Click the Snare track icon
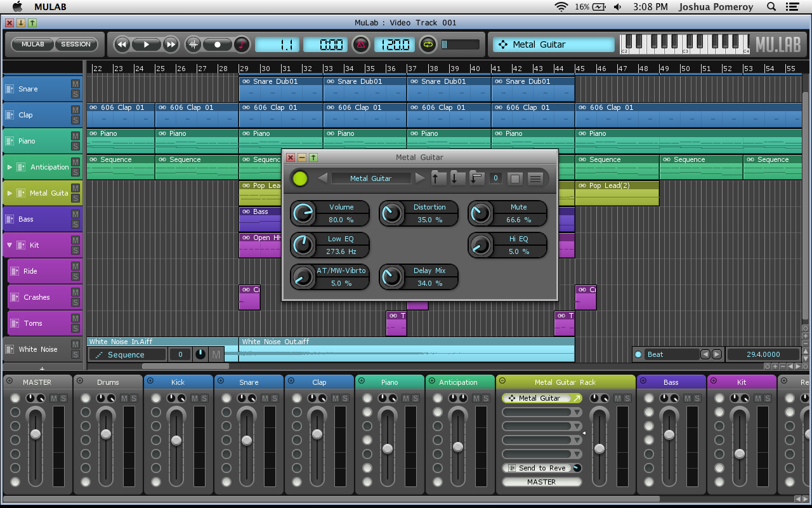 click(x=10, y=89)
